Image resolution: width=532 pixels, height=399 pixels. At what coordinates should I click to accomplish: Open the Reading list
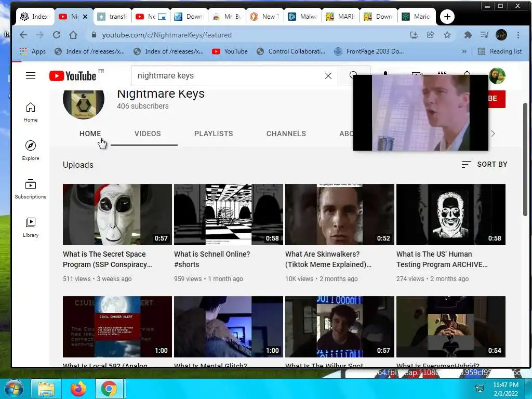[500, 51]
